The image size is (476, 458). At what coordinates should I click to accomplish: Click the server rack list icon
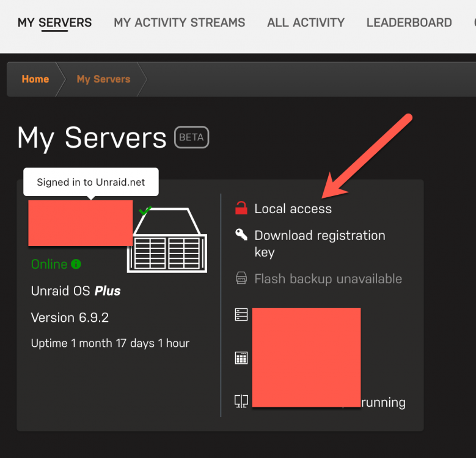[x=241, y=314]
